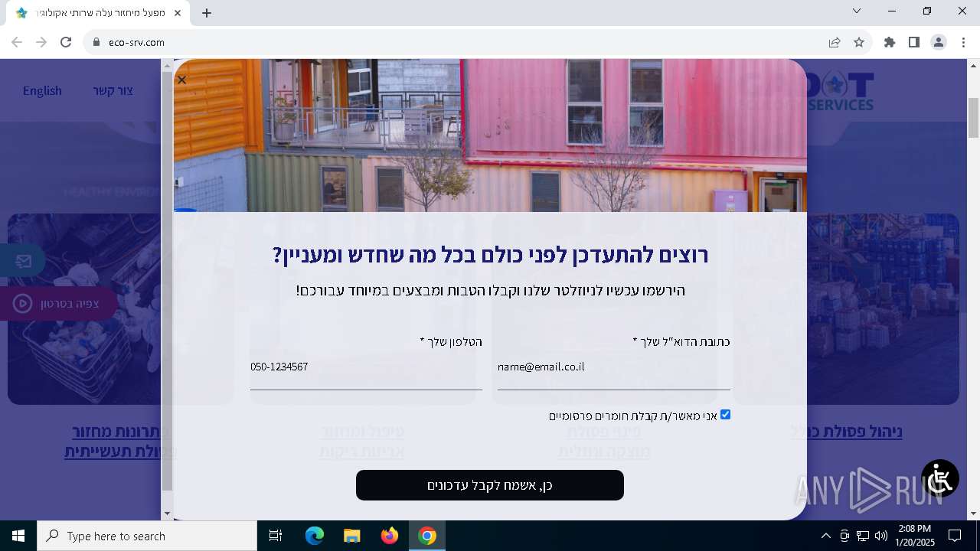The height and width of the screenshot is (551, 980).
Task: Show hidden system tray icons
Action: [x=825, y=536]
